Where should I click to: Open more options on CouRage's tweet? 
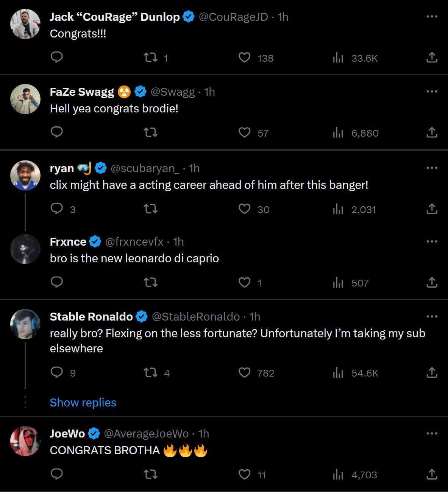432,17
